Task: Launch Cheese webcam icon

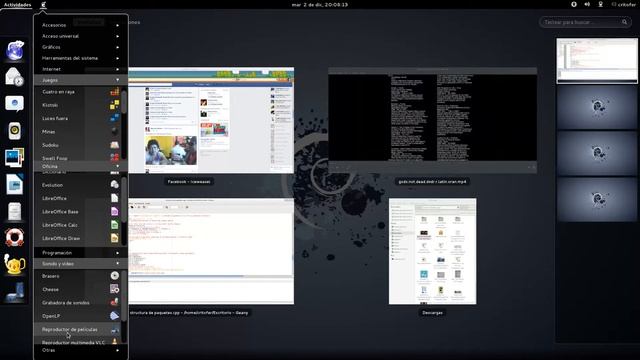Action: [x=115, y=289]
